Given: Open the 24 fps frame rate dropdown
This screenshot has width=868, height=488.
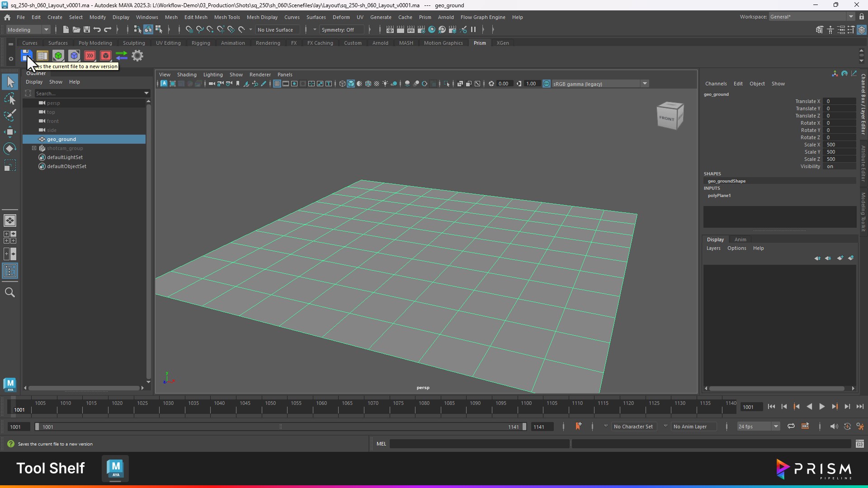Looking at the screenshot, I should point(776,426).
